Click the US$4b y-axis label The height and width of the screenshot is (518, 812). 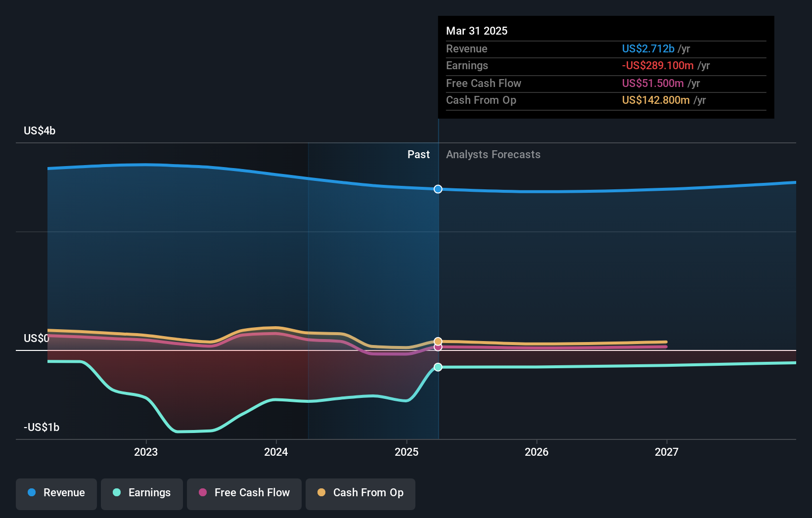click(40, 131)
